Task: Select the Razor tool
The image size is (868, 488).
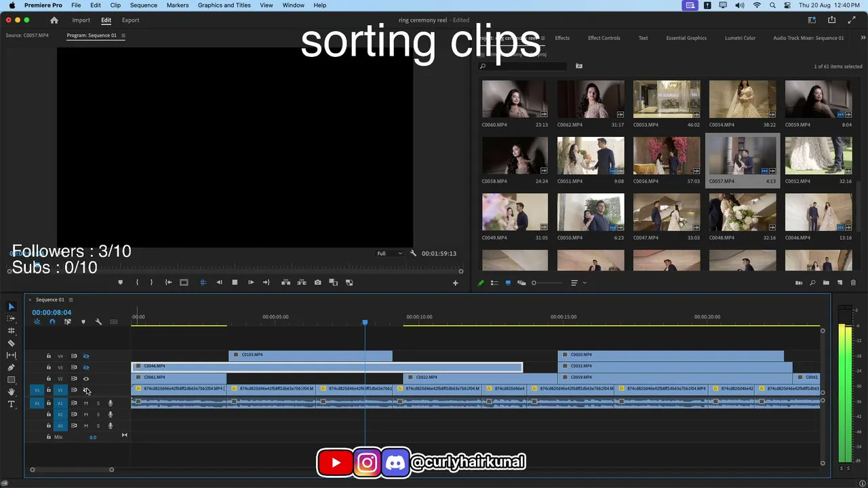Action: 11,343
